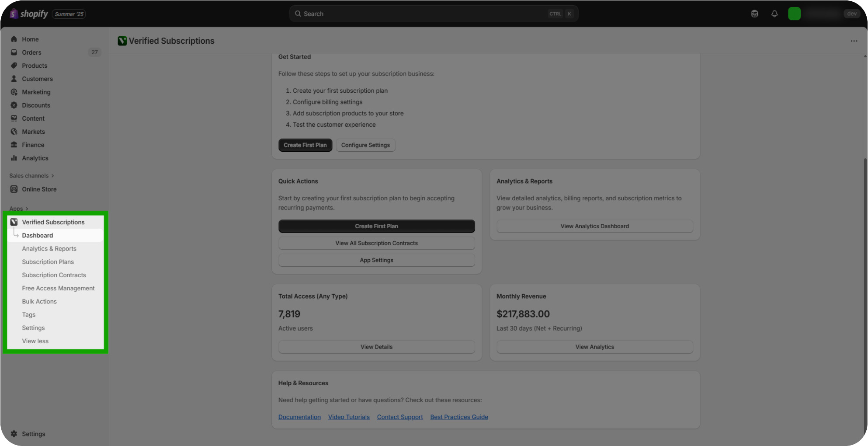This screenshot has width=868, height=446.
Task: Click the Settings label at sidebar bottom
Action: pos(34,434)
